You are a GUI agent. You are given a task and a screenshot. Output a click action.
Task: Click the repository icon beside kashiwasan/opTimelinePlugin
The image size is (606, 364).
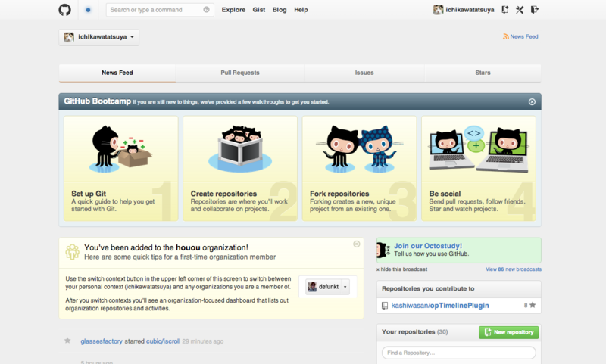[x=385, y=306]
